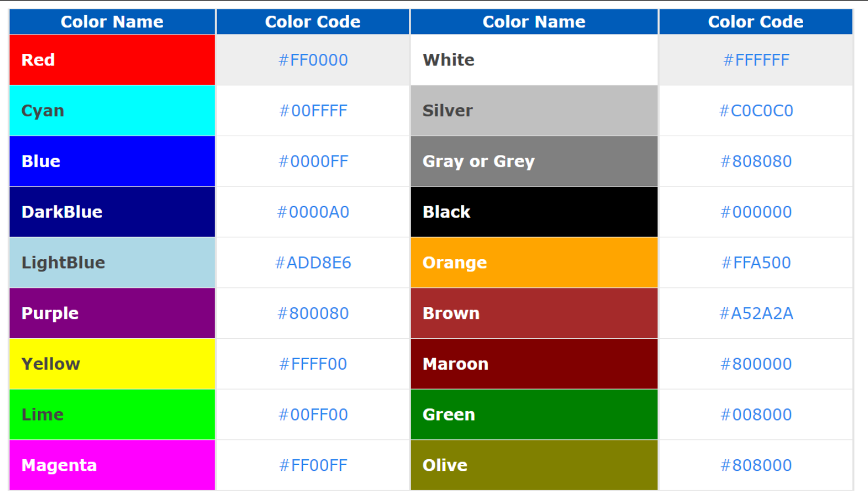The width and height of the screenshot is (868, 499).
Task: Click the #ADD8E6 hex code link
Action: click(313, 263)
